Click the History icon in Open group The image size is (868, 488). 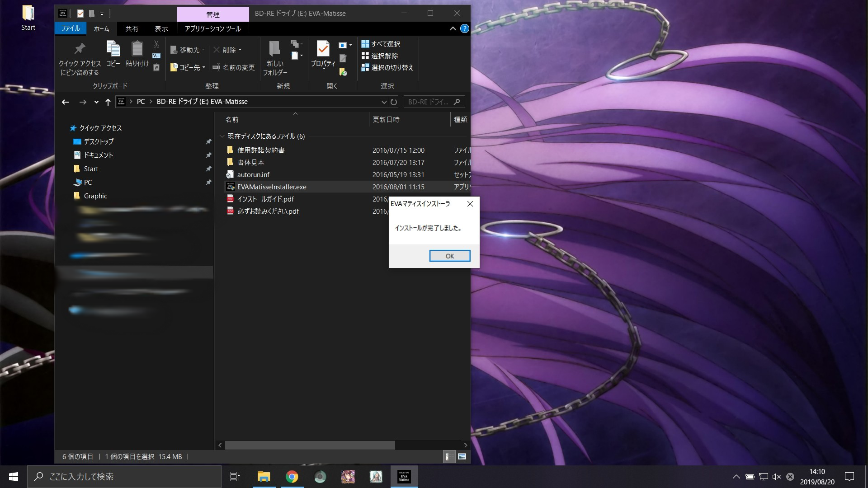point(343,71)
